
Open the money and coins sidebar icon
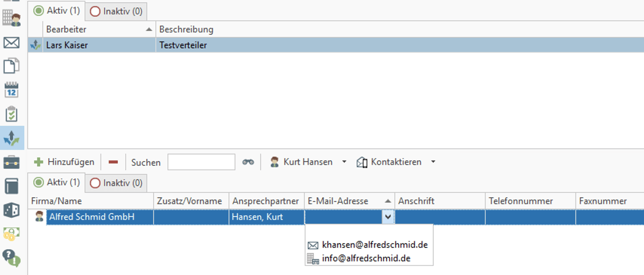(x=11, y=234)
